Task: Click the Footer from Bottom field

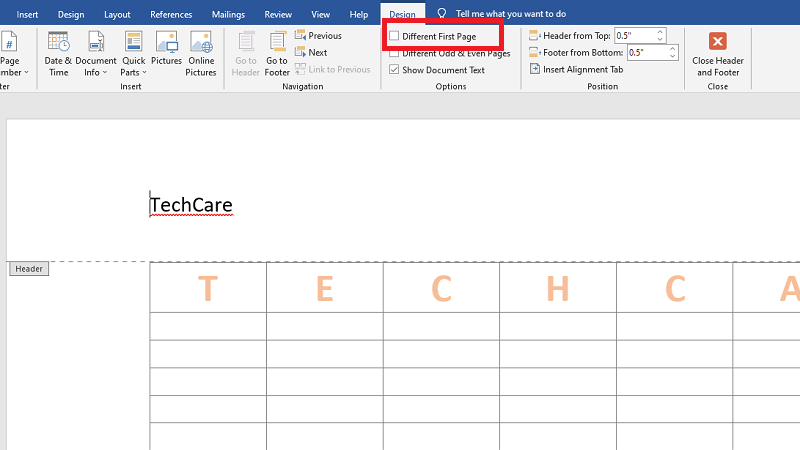Action: (640, 53)
